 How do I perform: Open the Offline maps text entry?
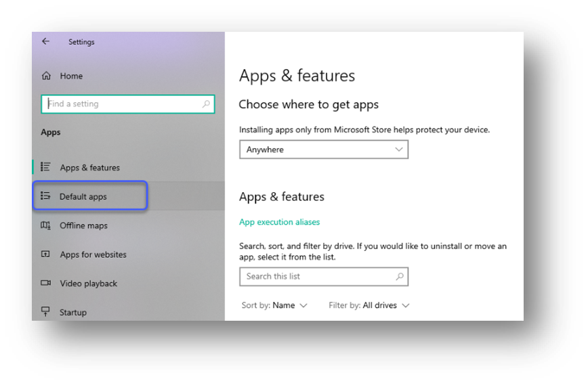click(83, 226)
